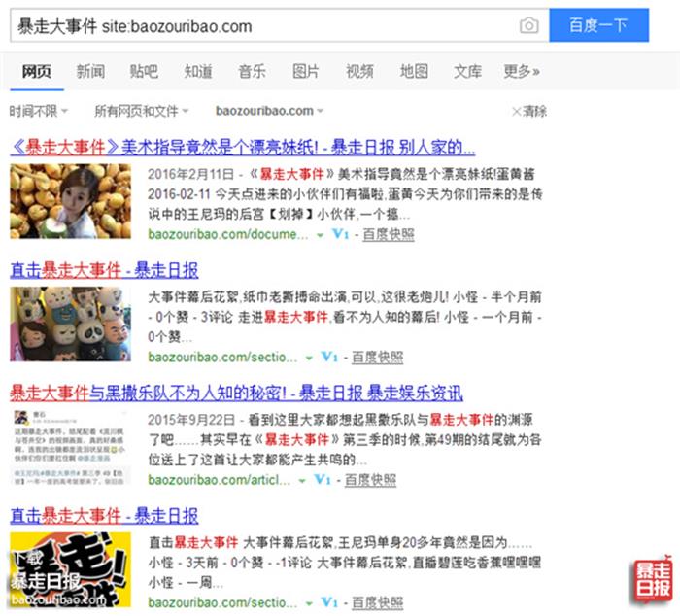Expand the 时间不限 time filter dropdown
Screen dimensions: 680x616
[x=39, y=111]
